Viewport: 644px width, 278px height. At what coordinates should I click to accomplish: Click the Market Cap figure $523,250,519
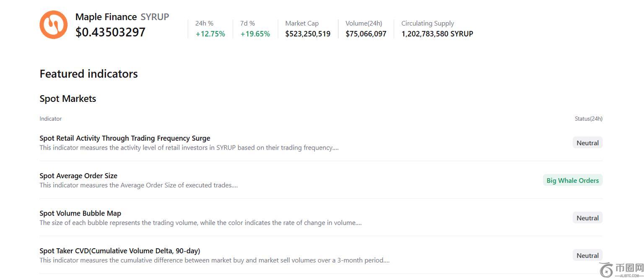tap(308, 34)
